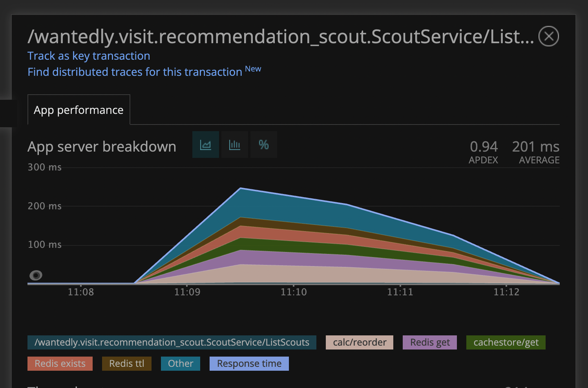Click the 11:09 time axis label
The height and width of the screenshot is (388, 588).
pos(187,292)
